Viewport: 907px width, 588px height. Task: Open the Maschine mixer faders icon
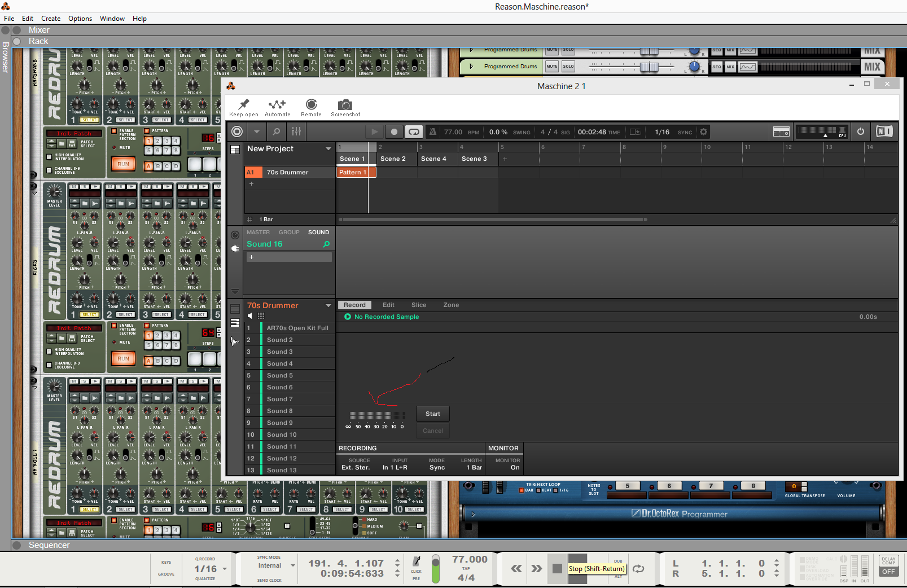click(x=296, y=131)
